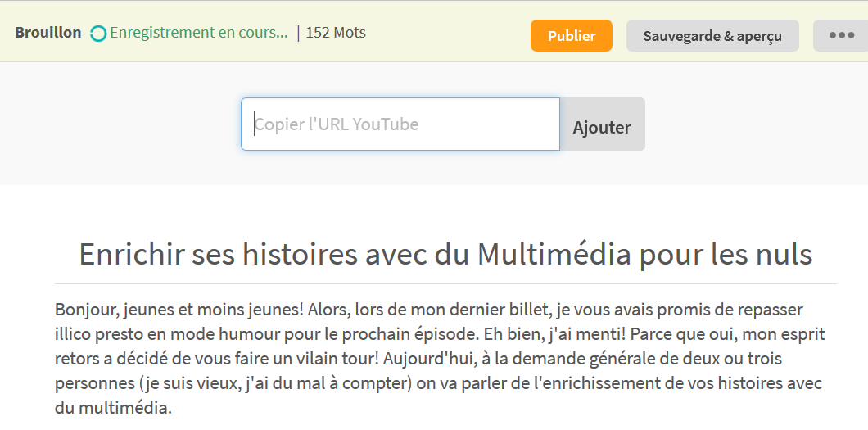Viewport: 868px width, 430px height.
Task: Open Sauvegarde & aperçu
Action: [x=712, y=36]
